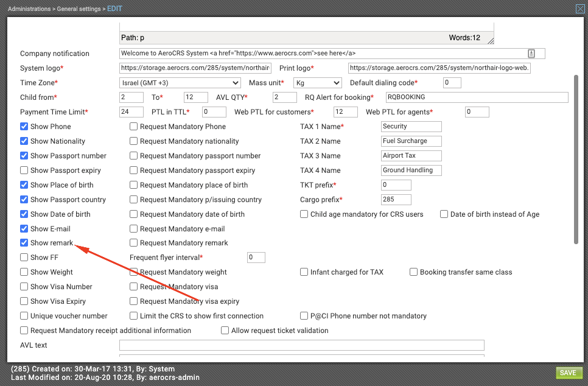588x386 pixels.
Task: Enable Request Mandatory p/issuing country
Action: pyautogui.click(x=133, y=200)
